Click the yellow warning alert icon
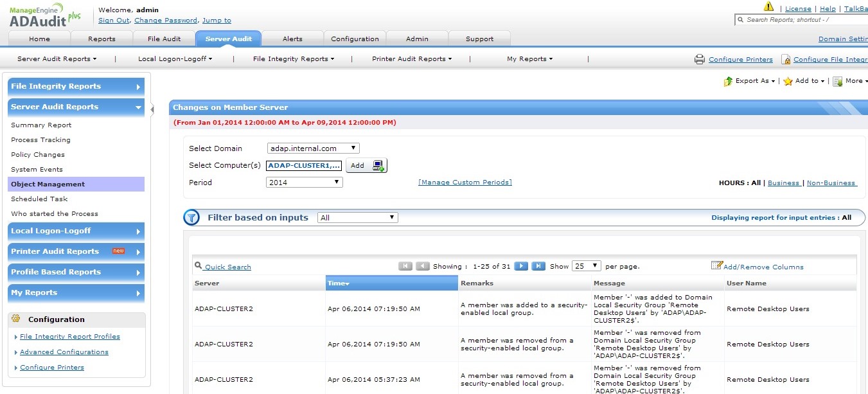 click(x=768, y=7)
